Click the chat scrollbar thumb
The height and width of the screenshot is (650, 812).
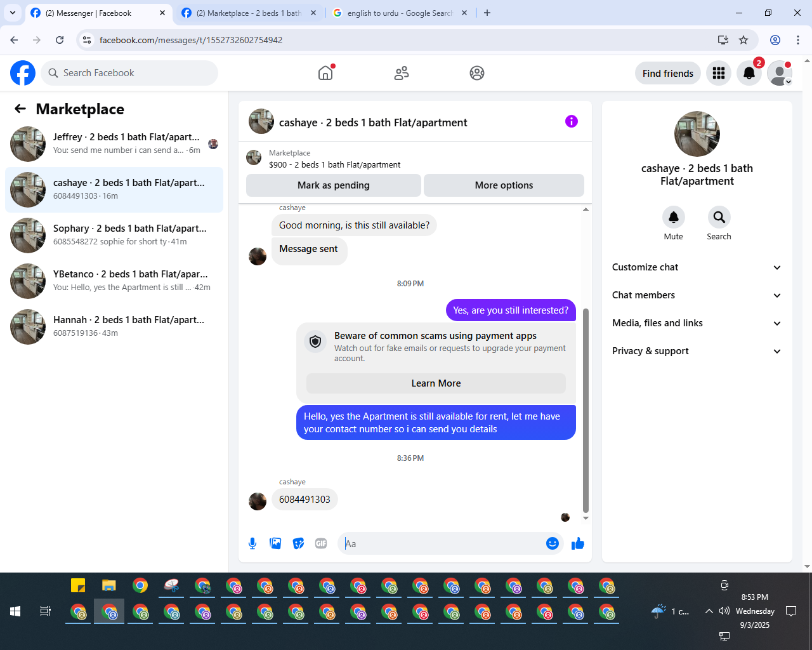[586, 411]
